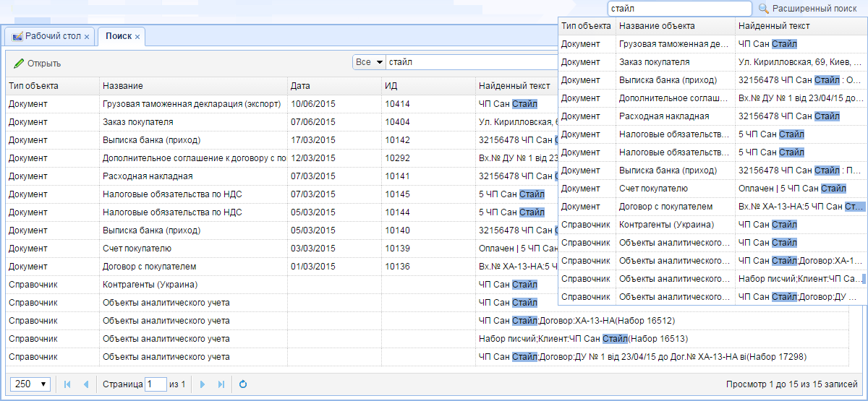
Task: Click status text Просмотр 1 до 15 из 15 записей
Action: pyautogui.click(x=791, y=384)
